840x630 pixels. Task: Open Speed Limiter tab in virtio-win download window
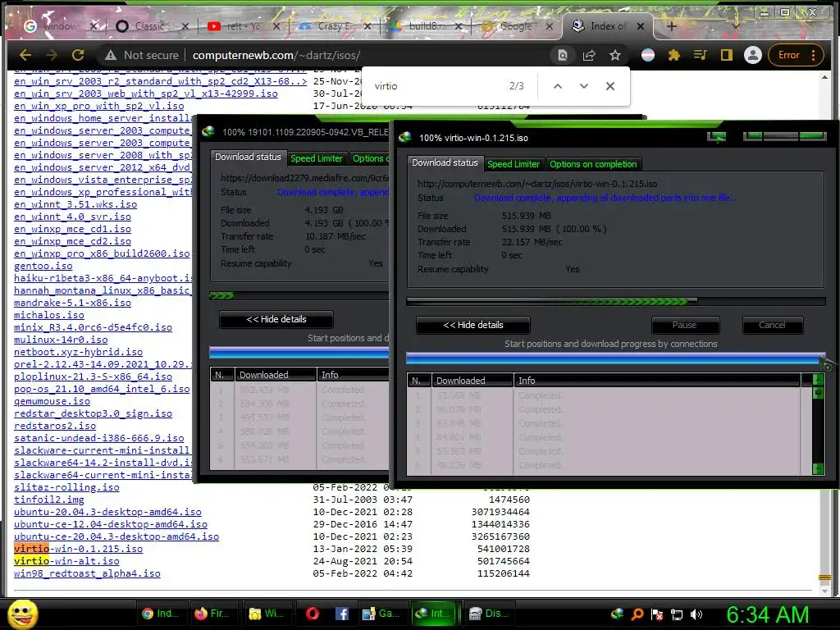click(x=514, y=164)
